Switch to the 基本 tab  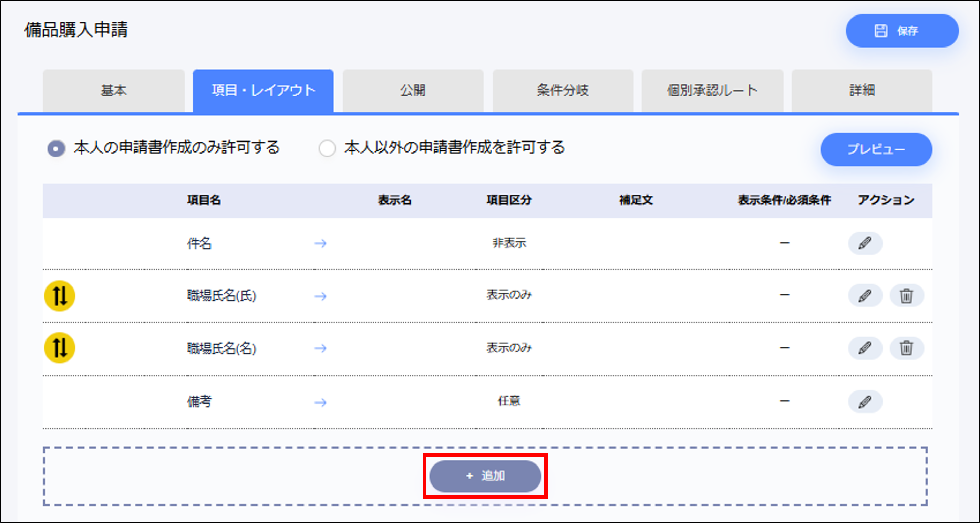point(113,91)
